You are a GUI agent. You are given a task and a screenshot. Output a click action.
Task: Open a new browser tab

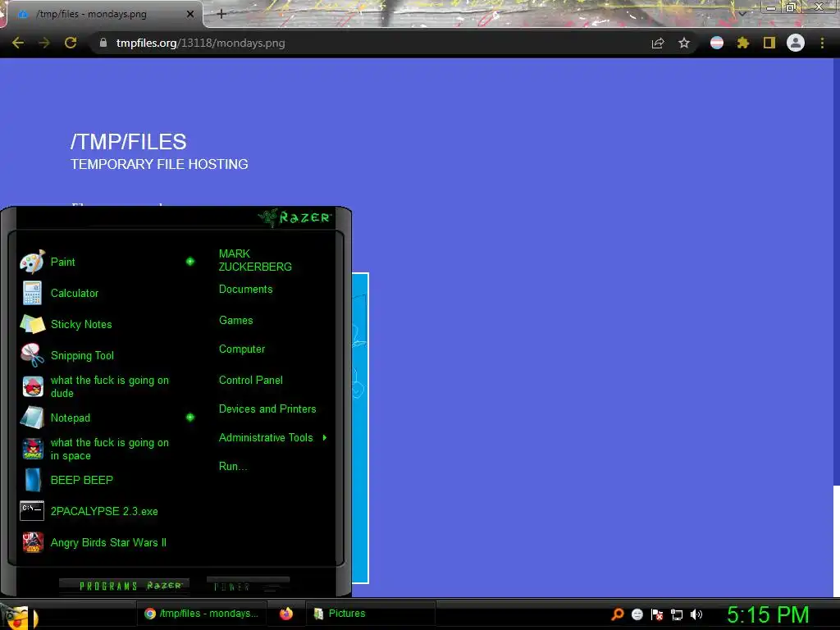tap(221, 14)
